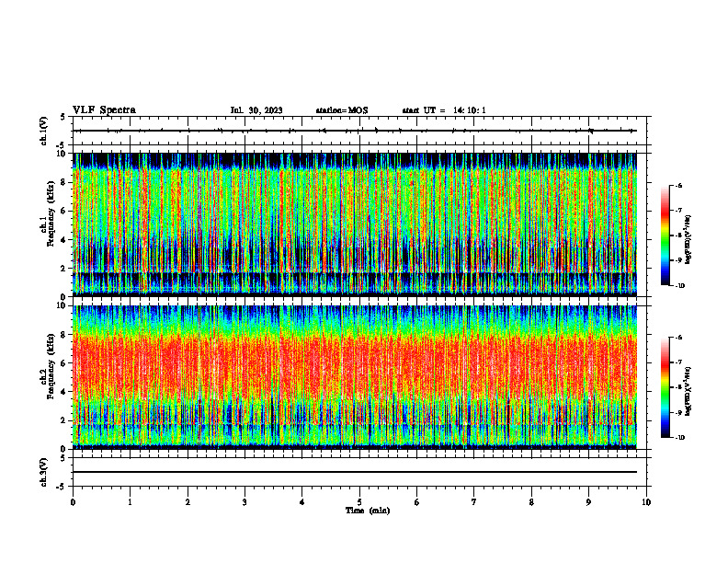Click the ch.1 frequency tick label '2'
728x563 pixels.
(64, 268)
